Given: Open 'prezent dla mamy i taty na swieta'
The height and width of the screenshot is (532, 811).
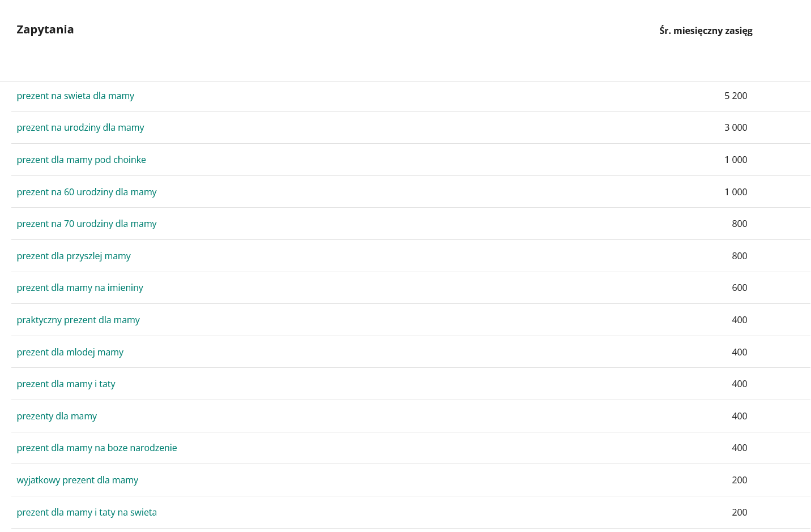Looking at the screenshot, I should tap(87, 513).
